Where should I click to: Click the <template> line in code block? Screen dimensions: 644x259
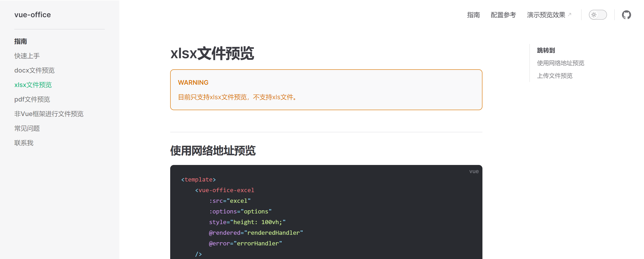click(x=199, y=179)
